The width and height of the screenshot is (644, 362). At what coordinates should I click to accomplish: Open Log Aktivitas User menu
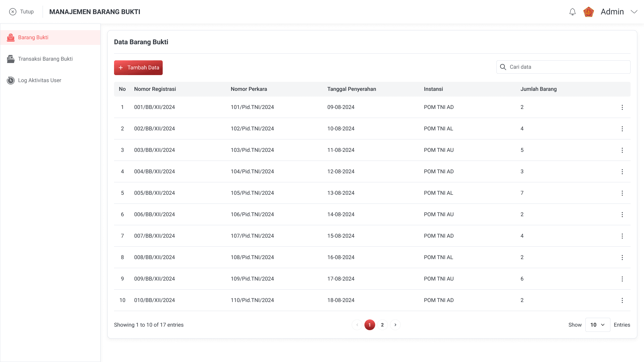(x=40, y=80)
